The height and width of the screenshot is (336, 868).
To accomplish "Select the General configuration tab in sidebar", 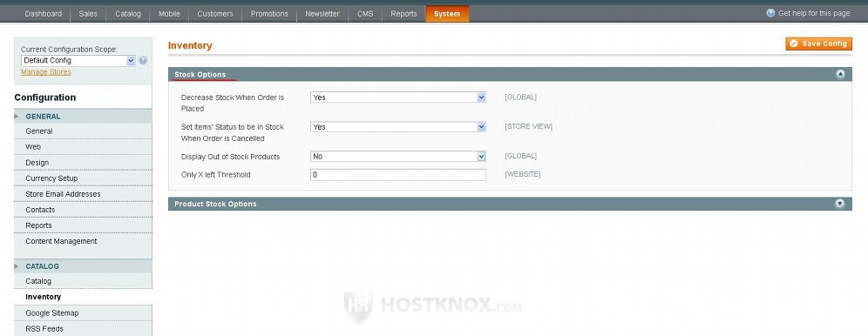I will (83, 131).
